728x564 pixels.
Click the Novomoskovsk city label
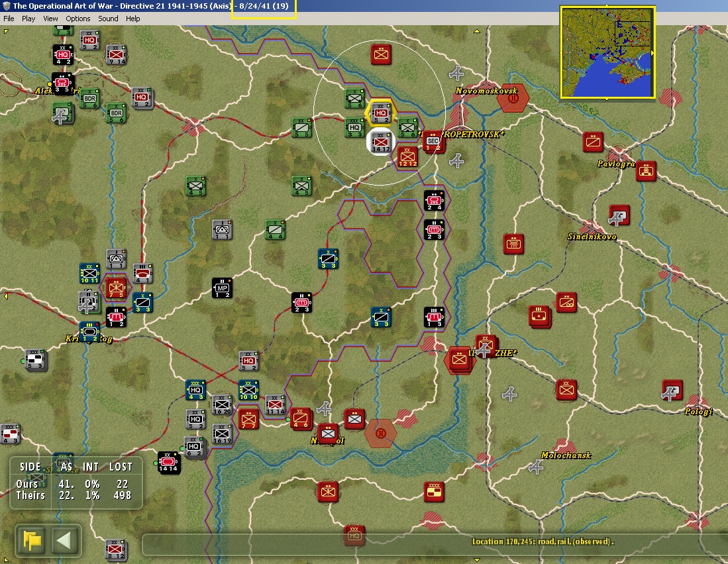(x=486, y=91)
